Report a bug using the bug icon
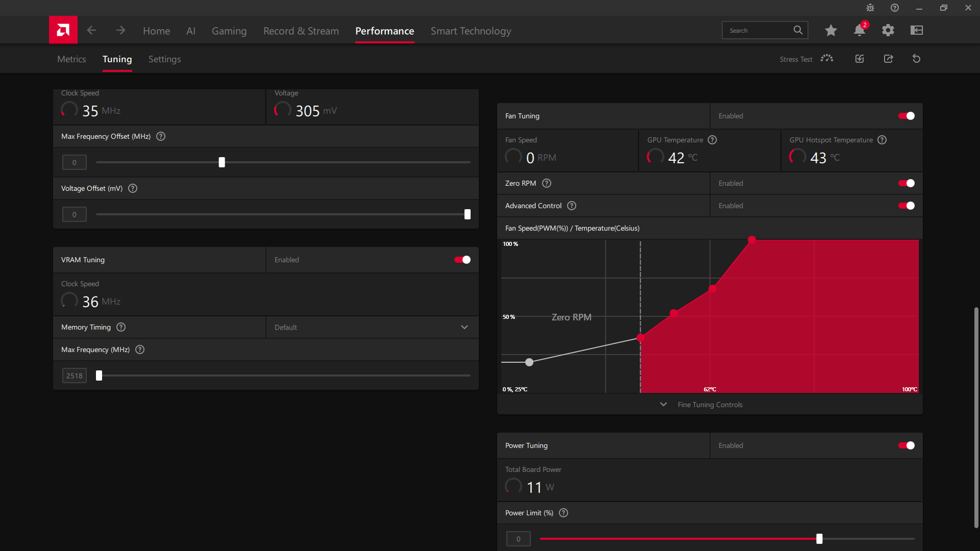Image resolution: width=980 pixels, height=551 pixels. 870,8
